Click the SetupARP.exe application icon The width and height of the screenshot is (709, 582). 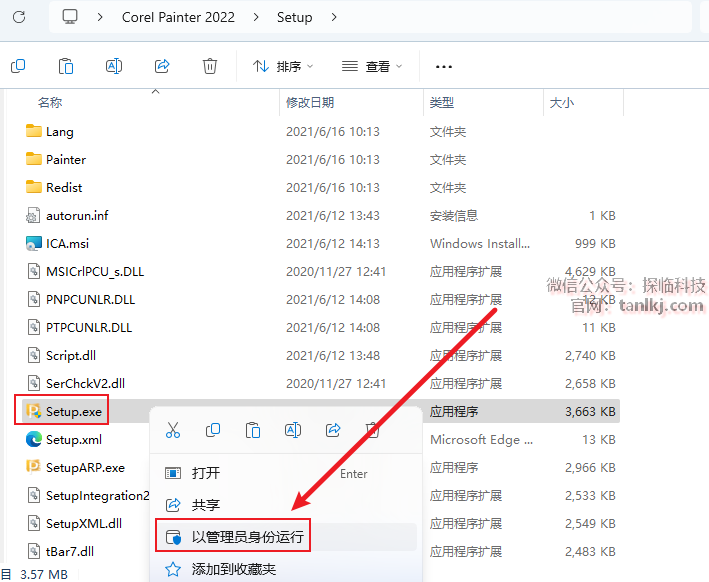point(34,467)
